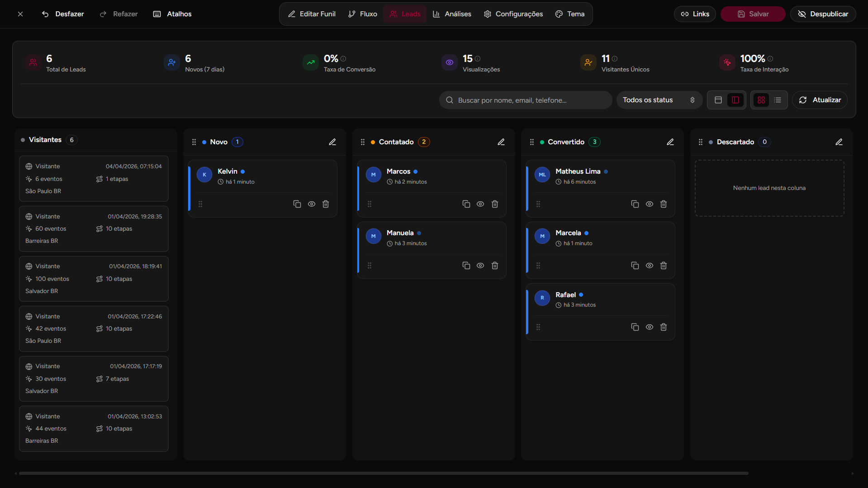Click the Salvar button
The height and width of the screenshot is (488, 868).
click(752, 14)
